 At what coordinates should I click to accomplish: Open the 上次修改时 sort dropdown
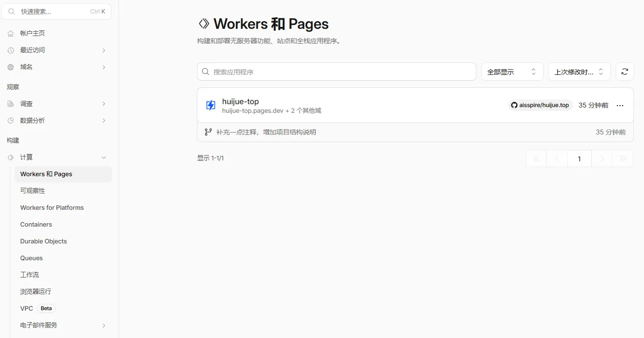(580, 72)
